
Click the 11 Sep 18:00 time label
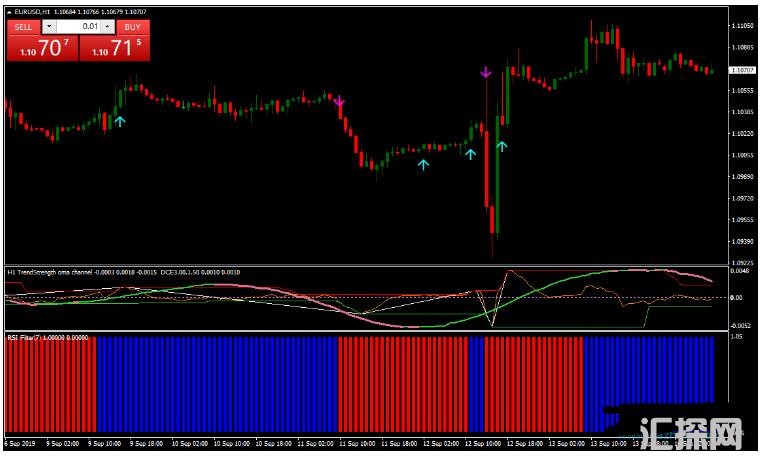click(399, 443)
